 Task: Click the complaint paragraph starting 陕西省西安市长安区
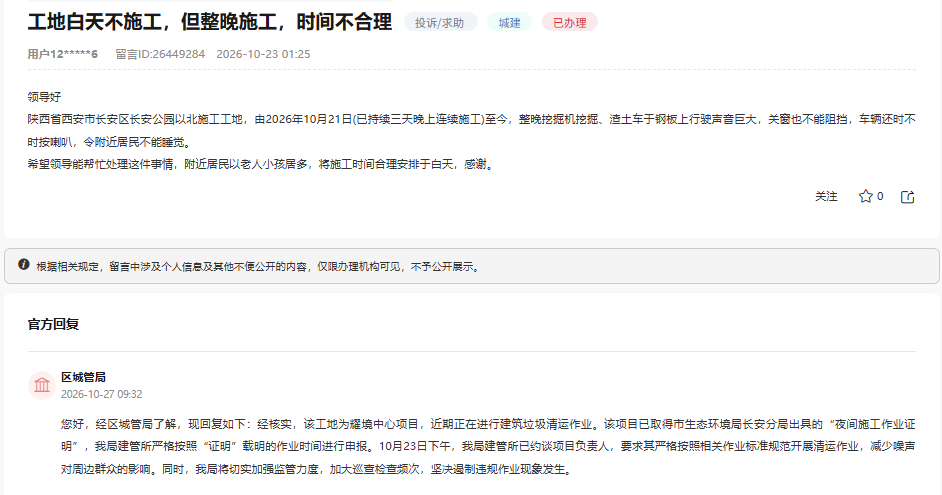click(x=472, y=131)
